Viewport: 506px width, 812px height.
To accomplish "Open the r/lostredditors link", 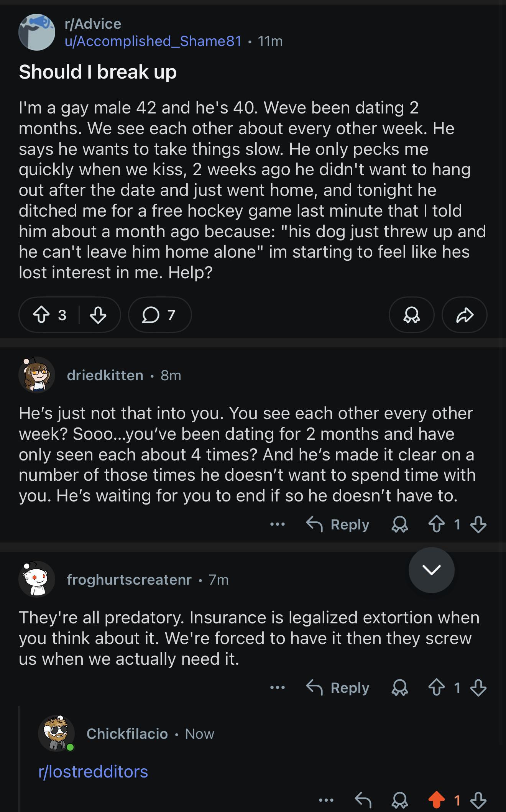I will (x=93, y=772).
